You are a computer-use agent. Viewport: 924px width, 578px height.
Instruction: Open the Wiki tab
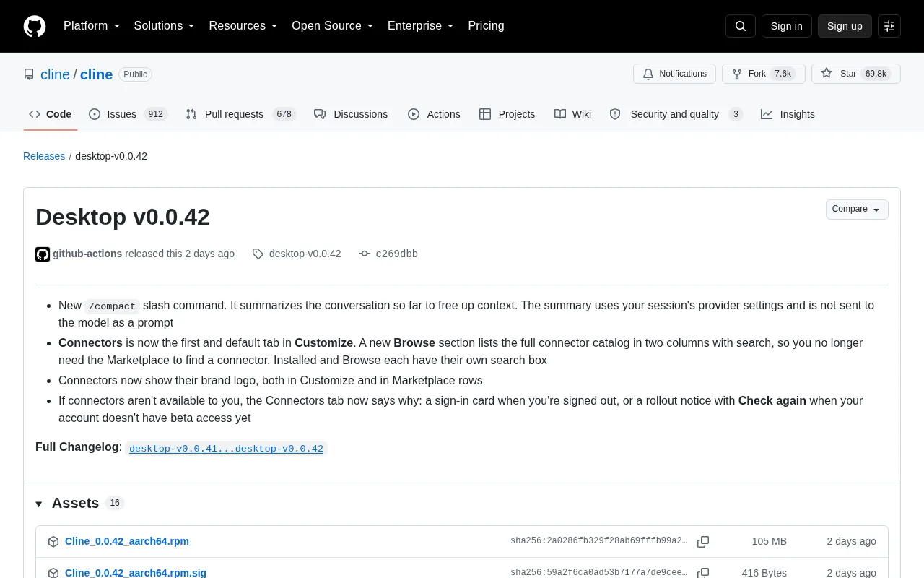573,114
